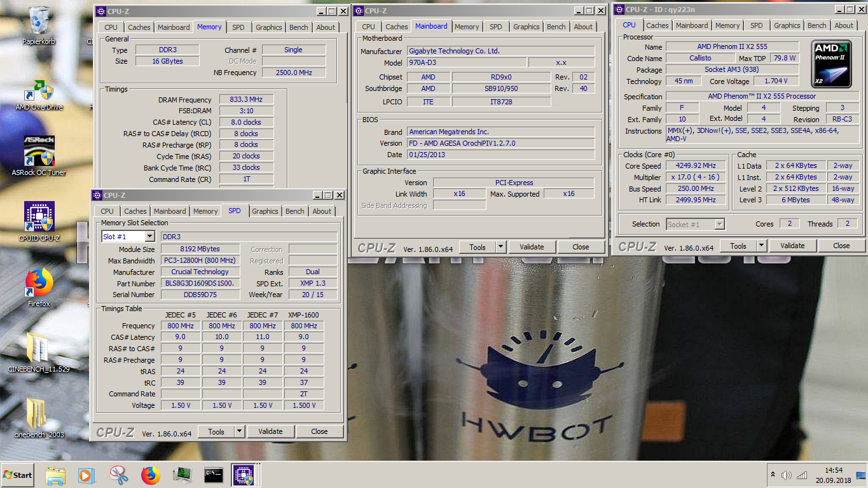Click the motherboard Model field 970A-D3
Image resolution: width=868 pixels, height=488 pixels.
pyautogui.click(x=466, y=62)
